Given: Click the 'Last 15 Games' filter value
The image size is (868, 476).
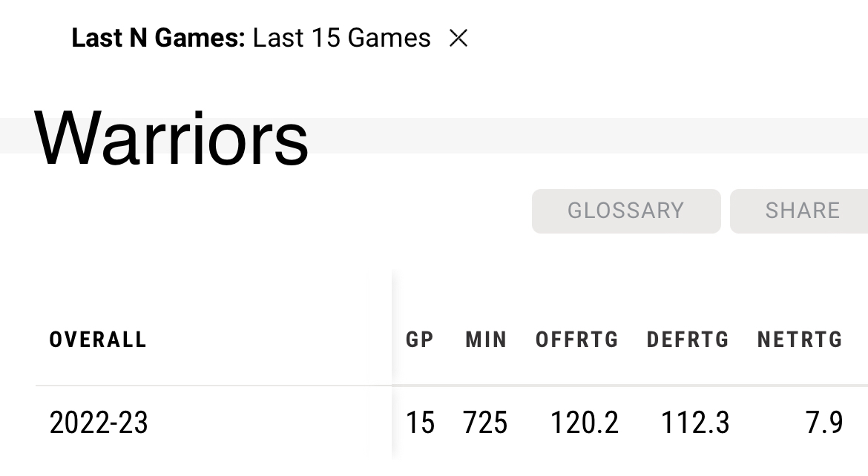Looking at the screenshot, I should click(341, 39).
